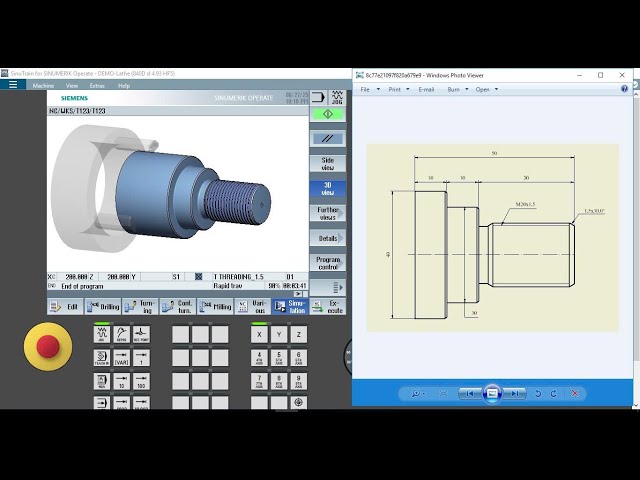Select the 6th axis key

(299, 358)
